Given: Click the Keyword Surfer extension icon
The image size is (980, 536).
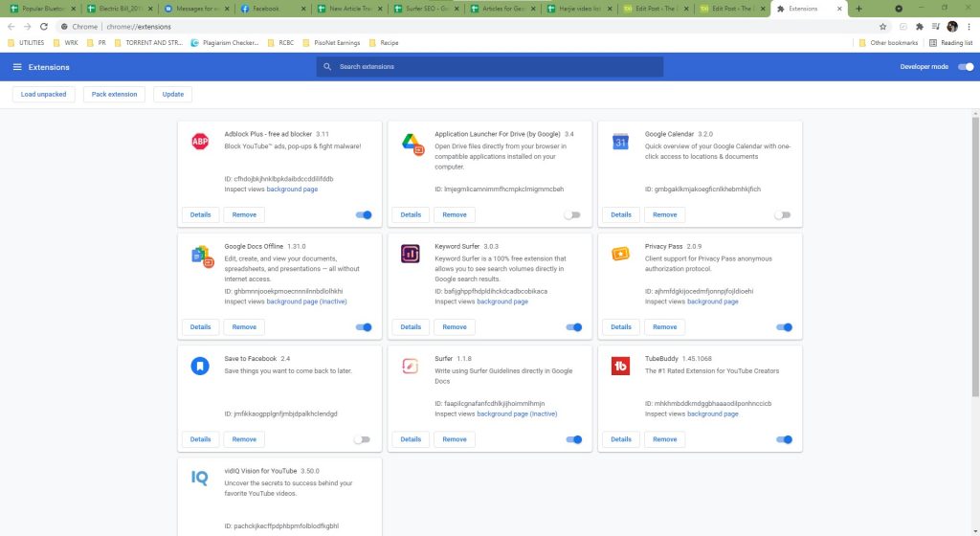Looking at the screenshot, I should 410,254.
